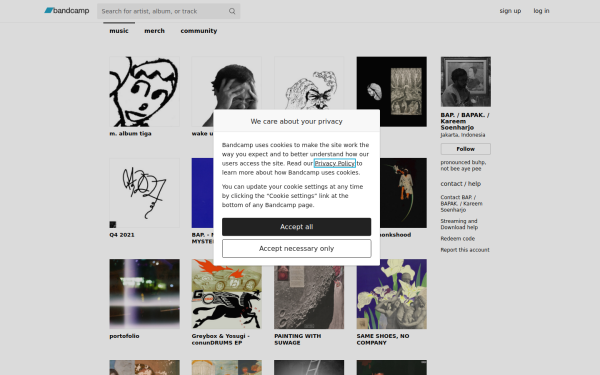Switch to the merch tab
The width and height of the screenshot is (600, 375).
click(154, 31)
